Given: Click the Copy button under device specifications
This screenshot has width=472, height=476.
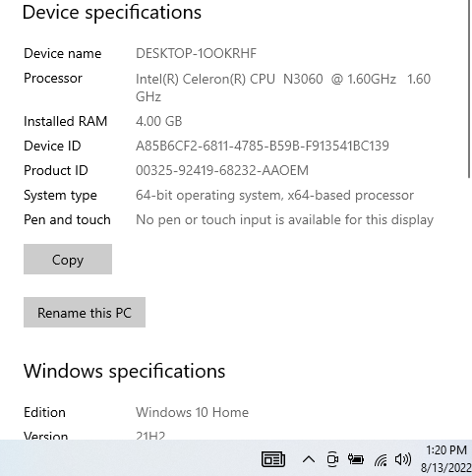Looking at the screenshot, I should [x=68, y=259].
